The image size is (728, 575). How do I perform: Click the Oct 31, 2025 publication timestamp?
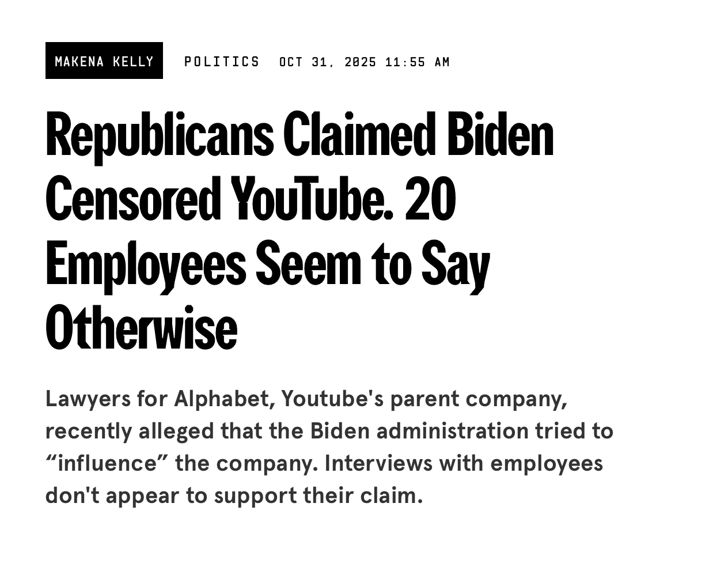click(x=364, y=62)
